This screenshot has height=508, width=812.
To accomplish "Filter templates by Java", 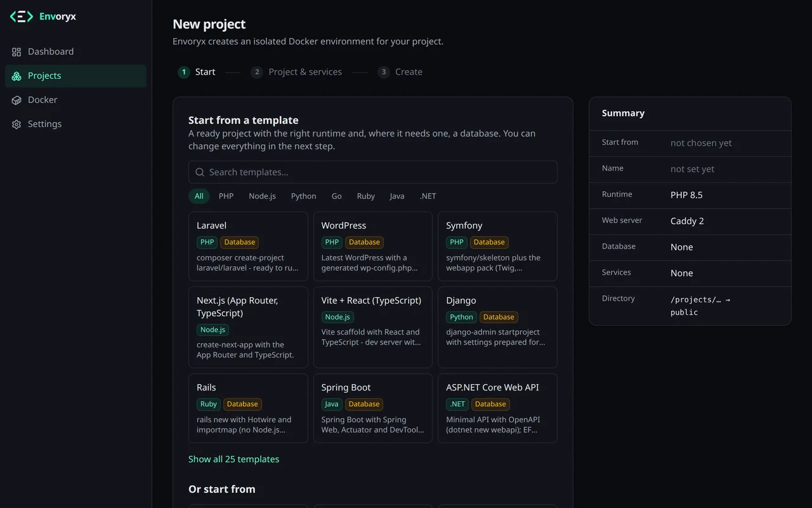I will point(397,196).
